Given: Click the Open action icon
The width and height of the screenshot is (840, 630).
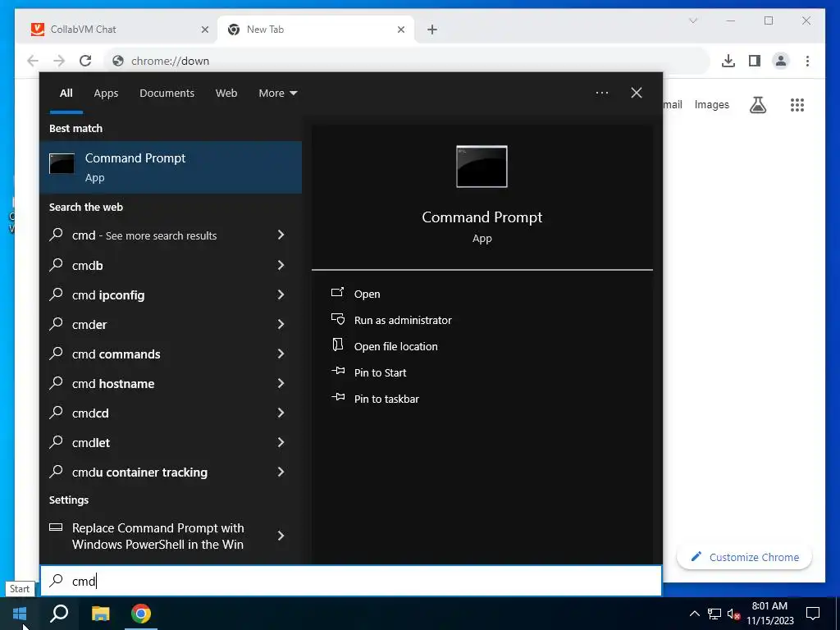Looking at the screenshot, I should coord(337,293).
